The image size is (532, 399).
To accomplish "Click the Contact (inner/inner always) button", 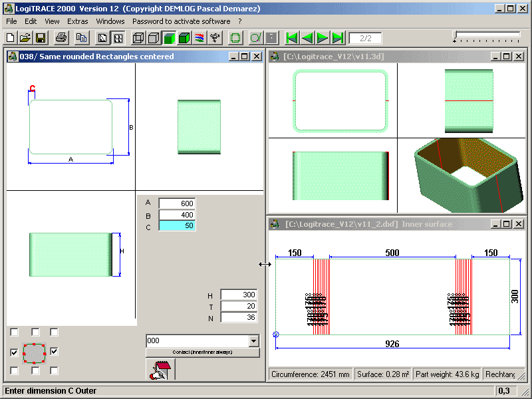I will point(202,352).
